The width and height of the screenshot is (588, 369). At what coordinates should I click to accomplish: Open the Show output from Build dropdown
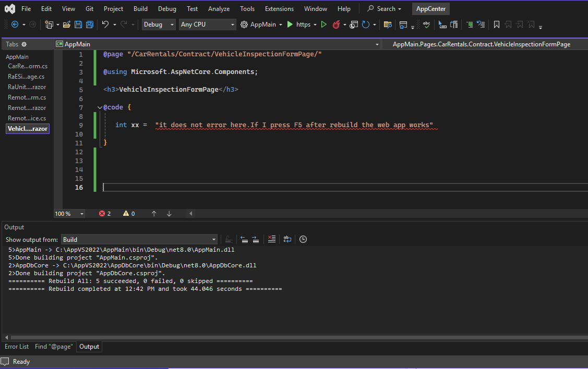pyautogui.click(x=139, y=239)
